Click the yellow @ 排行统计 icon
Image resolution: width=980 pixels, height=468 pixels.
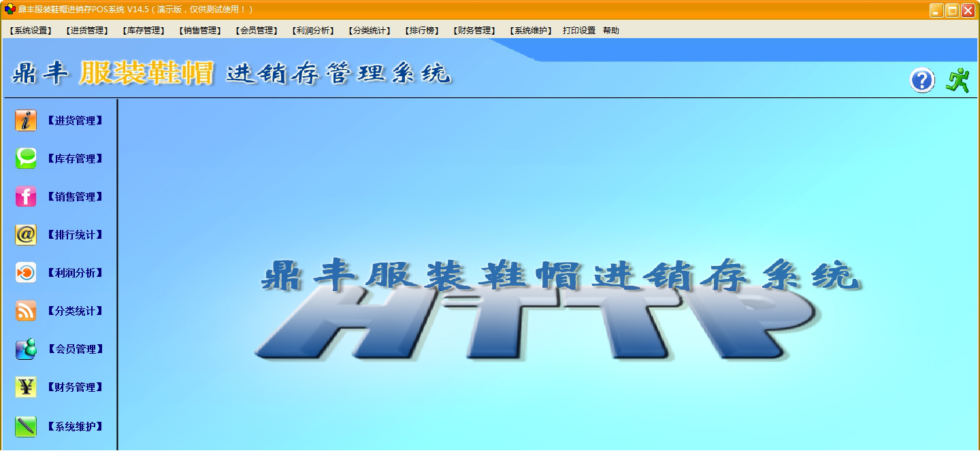26,235
